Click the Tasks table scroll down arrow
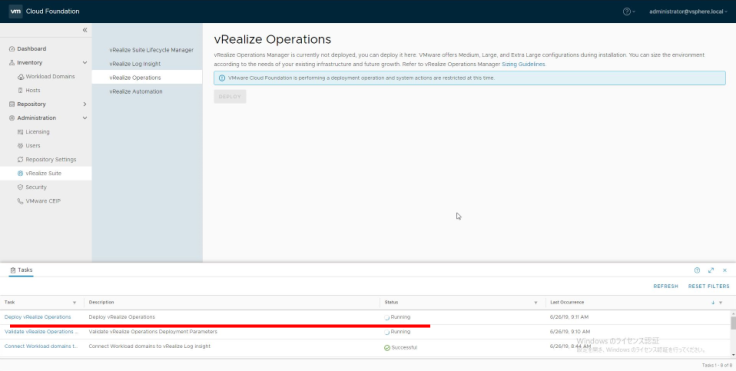 point(733,355)
